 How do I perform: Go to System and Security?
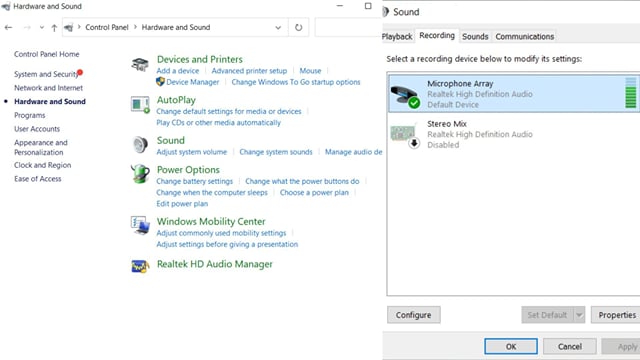click(46, 74)
